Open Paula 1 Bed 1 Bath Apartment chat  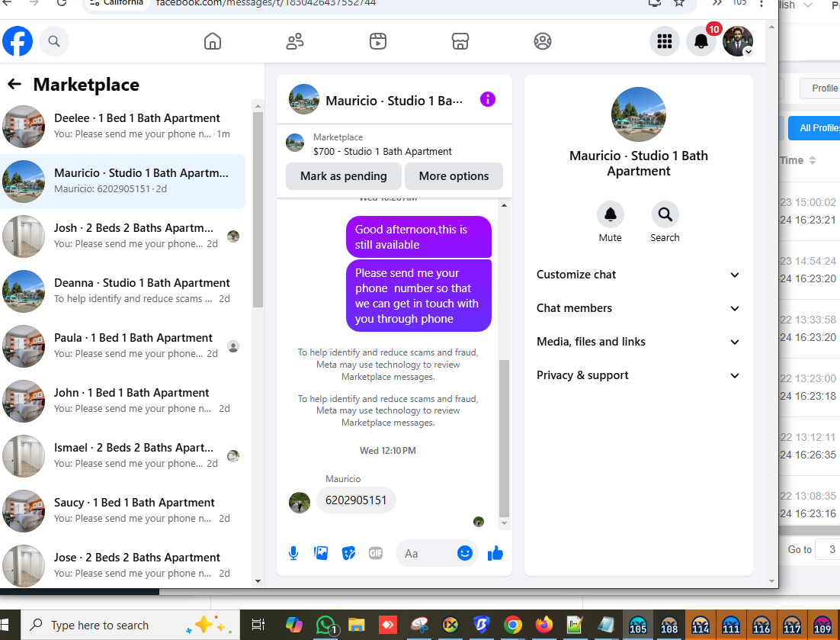[x=123, y=346]
